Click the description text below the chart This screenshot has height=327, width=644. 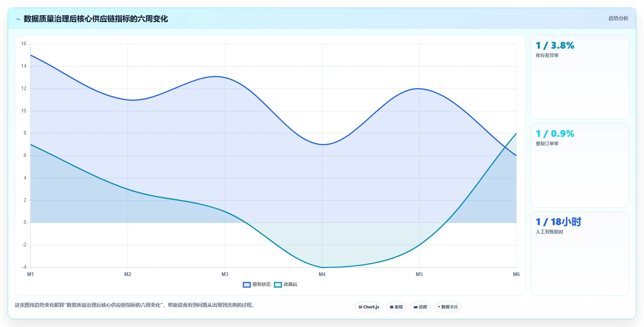(135, 305)
